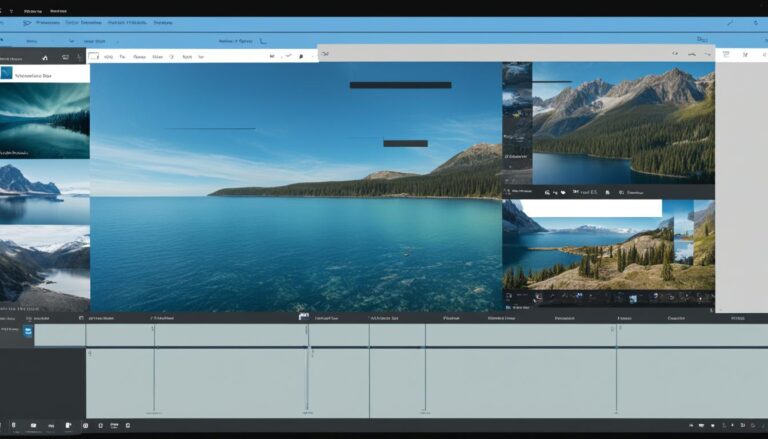Click the white playhead flag in the timeline header
The width and height of the screenshot is (768, 439).
coord(304,317)
